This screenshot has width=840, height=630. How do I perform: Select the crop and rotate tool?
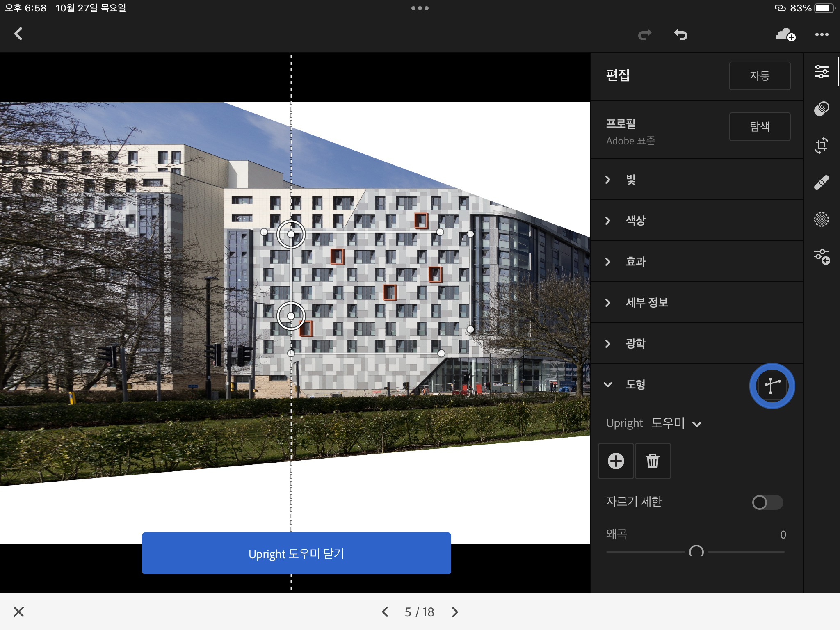click(821, 146)
